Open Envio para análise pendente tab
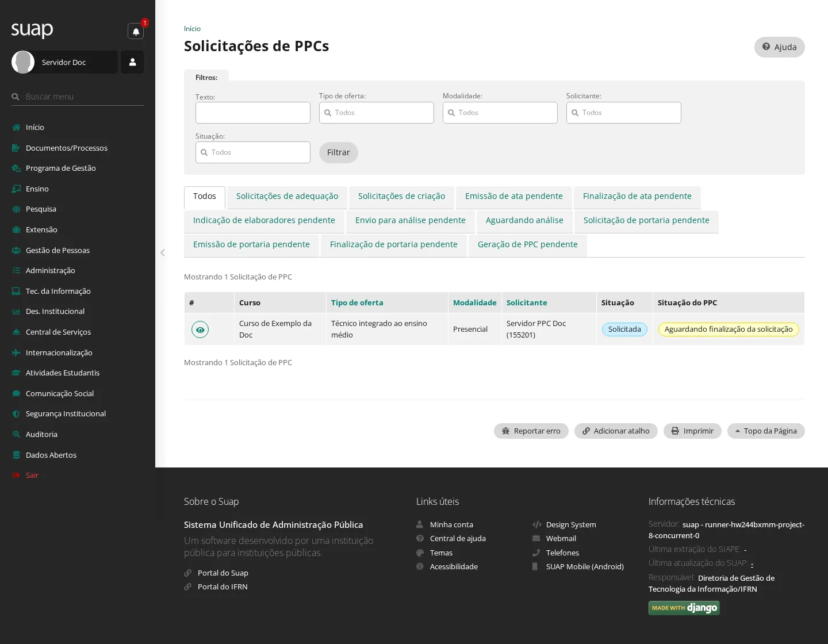828x644 pixels. tap(411, 221)
